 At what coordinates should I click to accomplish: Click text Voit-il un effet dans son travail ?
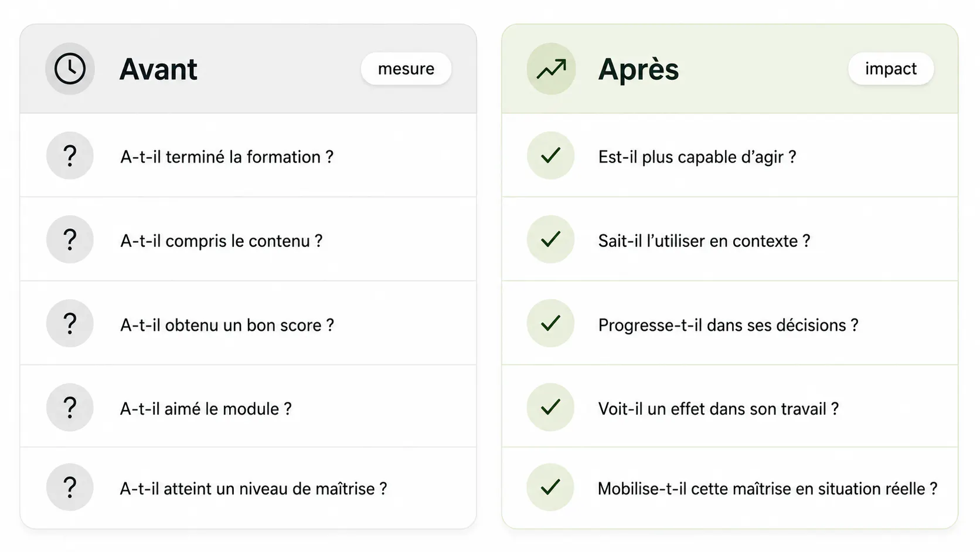coord(719,409)
